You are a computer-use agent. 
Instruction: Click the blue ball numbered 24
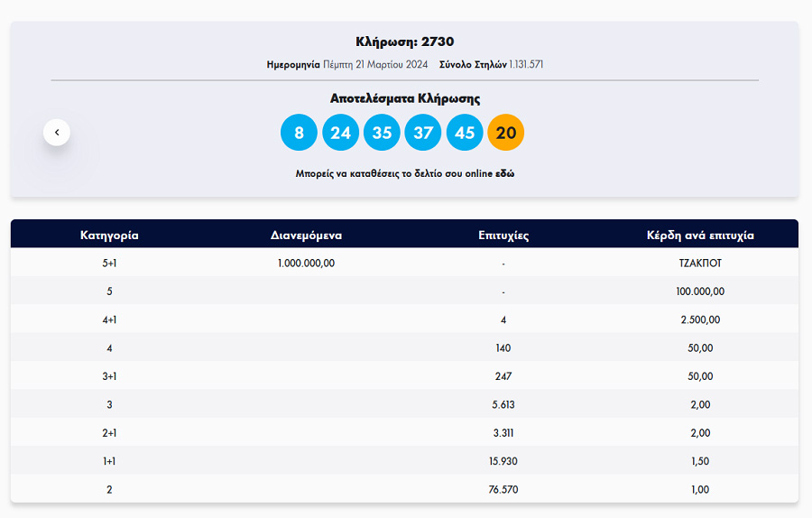click(x=340, y=133)
